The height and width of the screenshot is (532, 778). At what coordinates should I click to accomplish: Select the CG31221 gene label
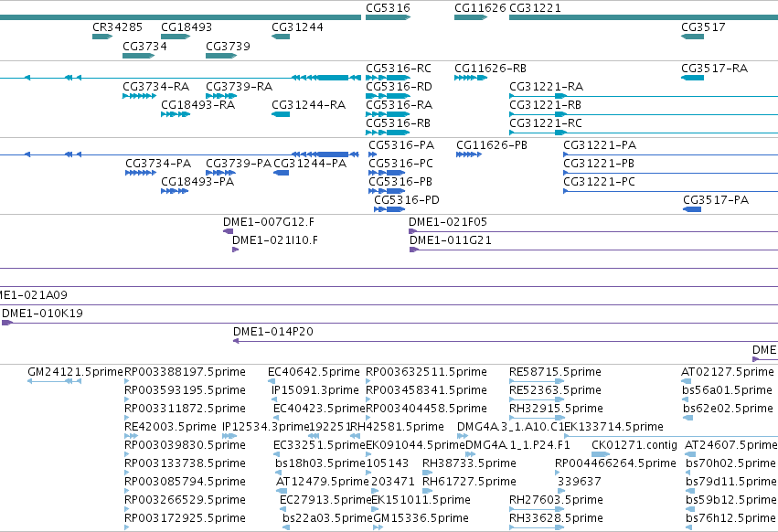point(535,8)
